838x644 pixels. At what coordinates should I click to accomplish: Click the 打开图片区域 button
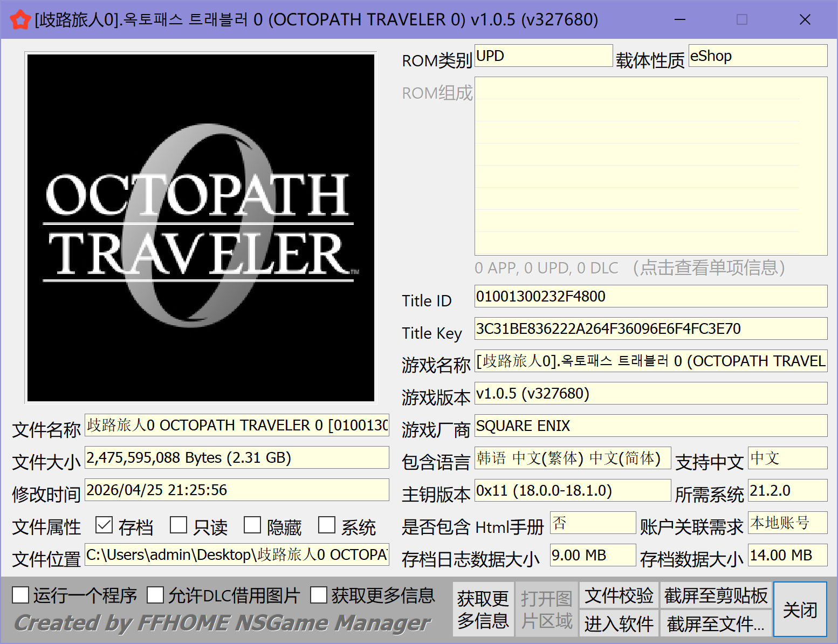coord(546,609)
